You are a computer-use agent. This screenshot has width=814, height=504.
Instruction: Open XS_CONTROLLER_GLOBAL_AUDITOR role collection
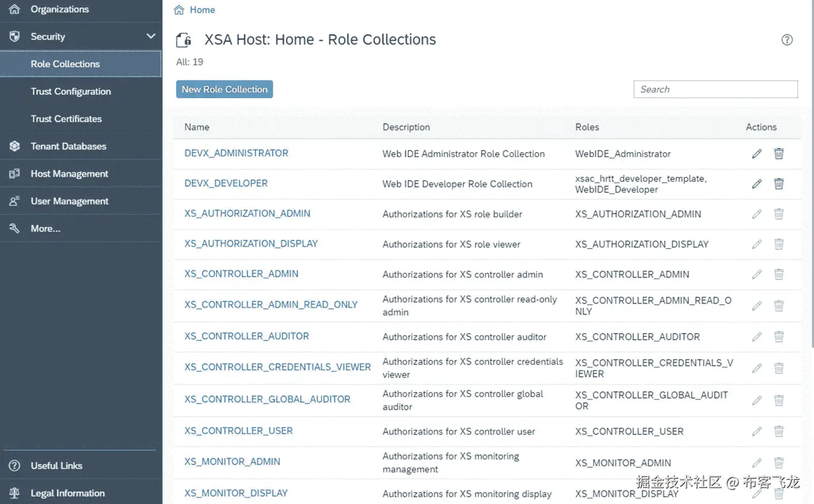268,399
